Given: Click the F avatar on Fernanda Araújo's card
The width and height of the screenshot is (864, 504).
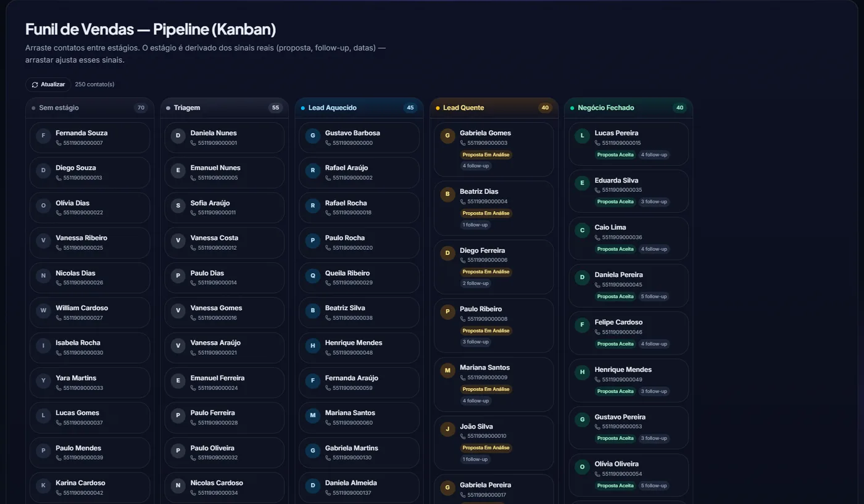Looking at the screenshot, I should [313, 381].
